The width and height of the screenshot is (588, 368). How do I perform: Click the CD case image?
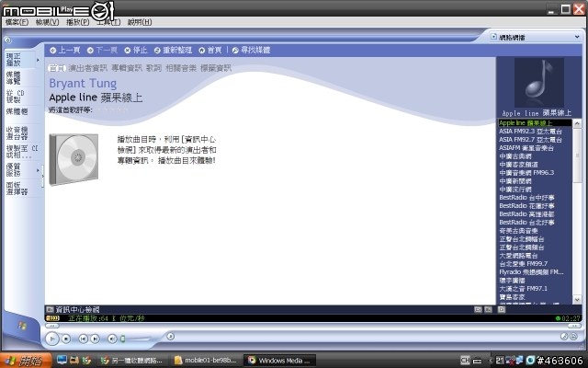tap(73, 159)
